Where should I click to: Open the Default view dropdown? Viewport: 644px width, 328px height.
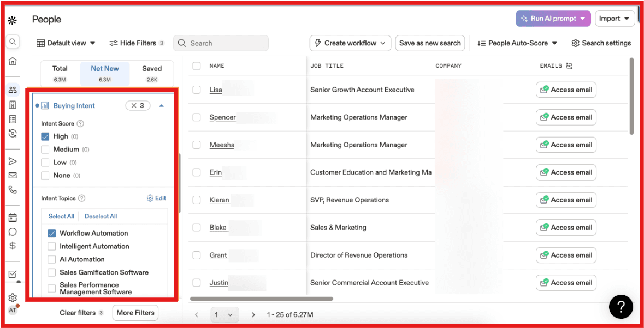point(66,43)
